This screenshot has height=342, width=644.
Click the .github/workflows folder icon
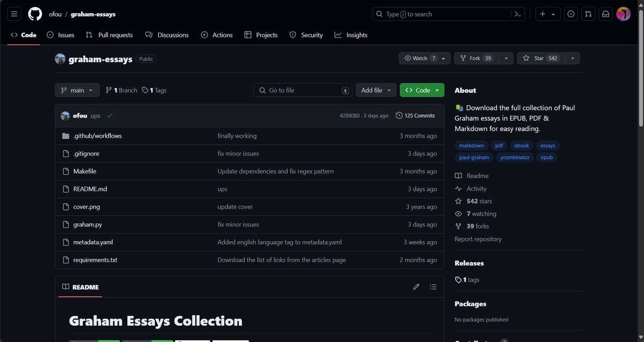click(x=65, y=136)
